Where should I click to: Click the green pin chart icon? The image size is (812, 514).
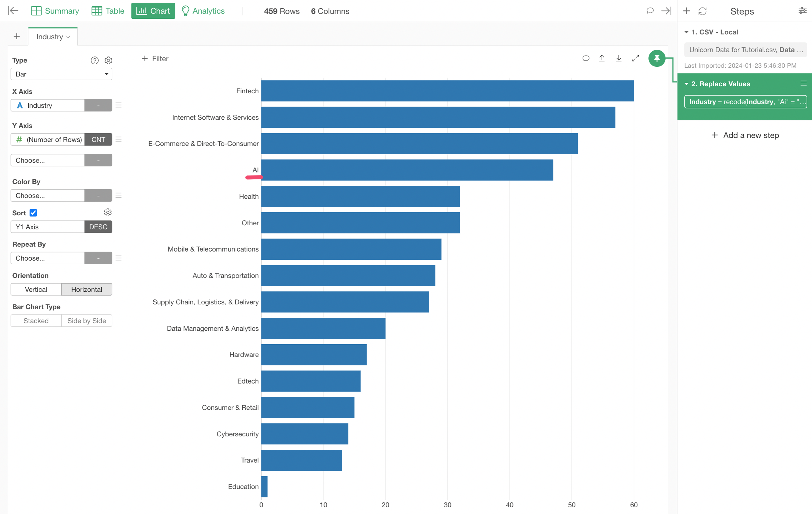(x=656, y=58)
